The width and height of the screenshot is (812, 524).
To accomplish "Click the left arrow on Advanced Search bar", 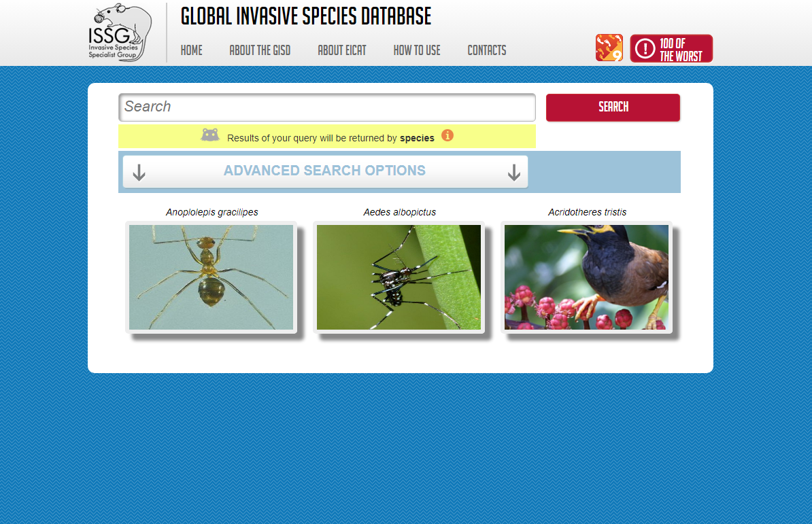I will [x=139, y=172].
